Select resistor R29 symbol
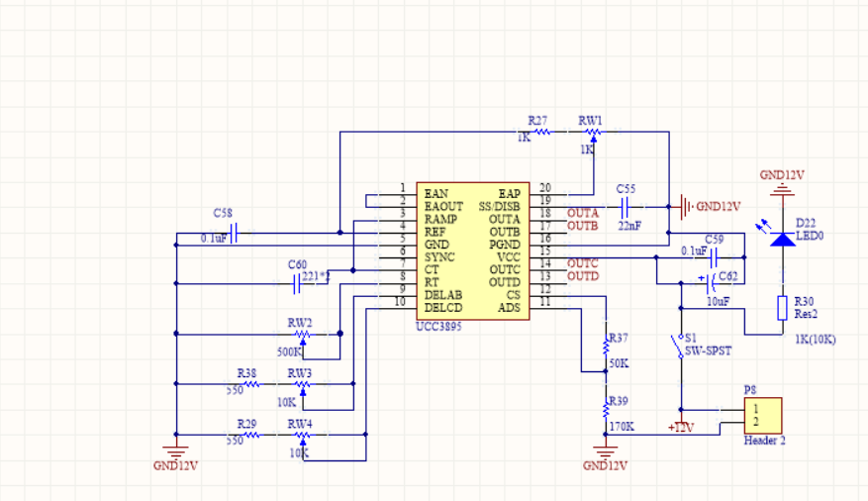868x501 pixels. point(251,435)
